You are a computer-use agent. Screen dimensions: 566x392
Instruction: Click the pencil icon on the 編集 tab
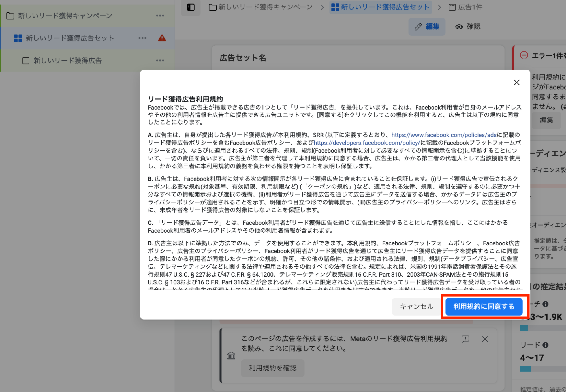pos(418,27)
